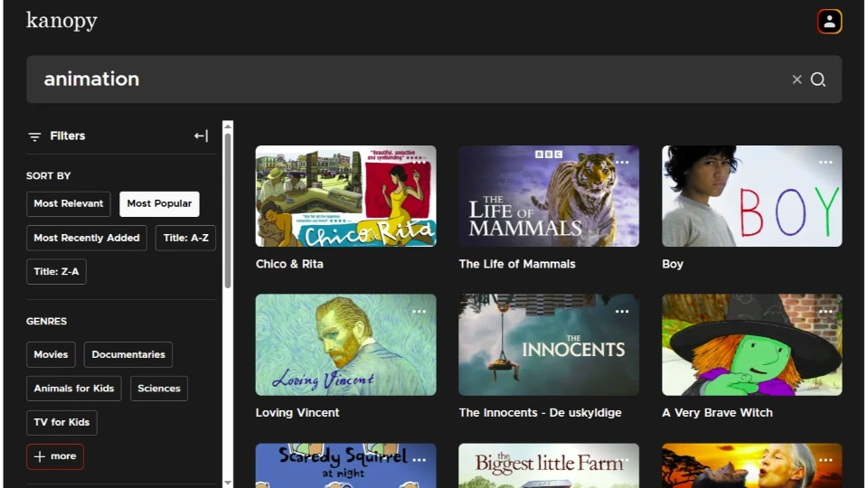Screen dimensions: 868x488
Task: Collapse the Filters panel arrow icon
Action: pyautogui.click(x=201, y=136)
